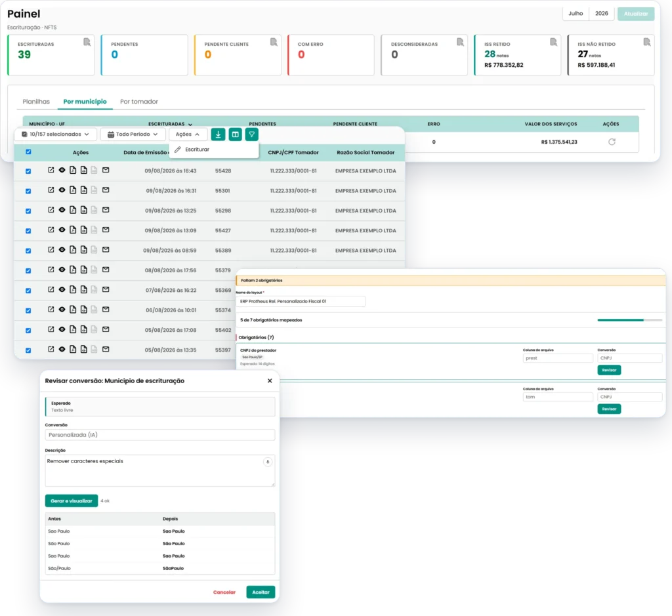This screenshot has width=672, height=616.
Task: Open the report icon on ISS Não Retido card
Action: coord(646,42)
